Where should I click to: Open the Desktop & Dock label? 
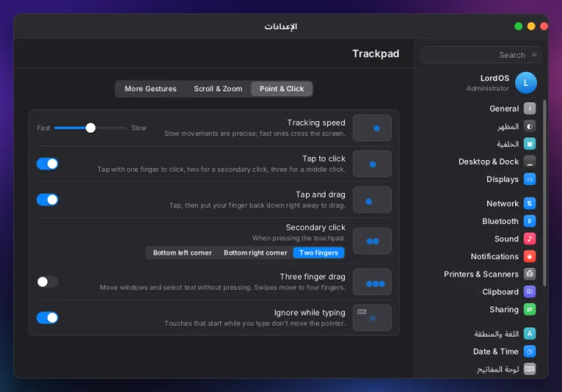(489, 162)
